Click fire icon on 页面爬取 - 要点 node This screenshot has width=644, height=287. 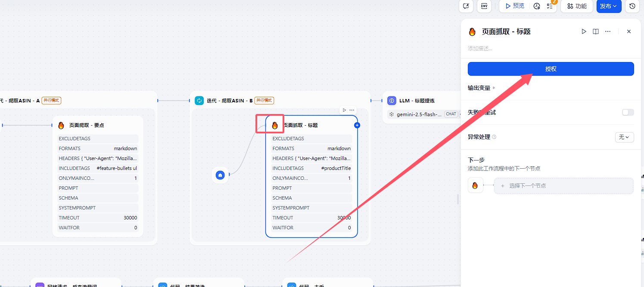(x=61, y=125)
